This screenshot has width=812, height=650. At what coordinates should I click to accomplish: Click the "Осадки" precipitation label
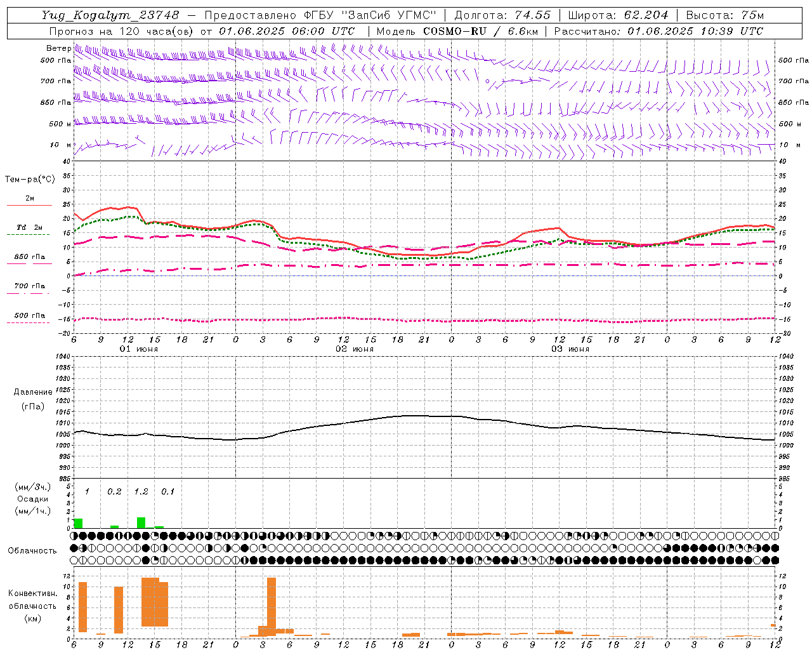coord(33,499)
